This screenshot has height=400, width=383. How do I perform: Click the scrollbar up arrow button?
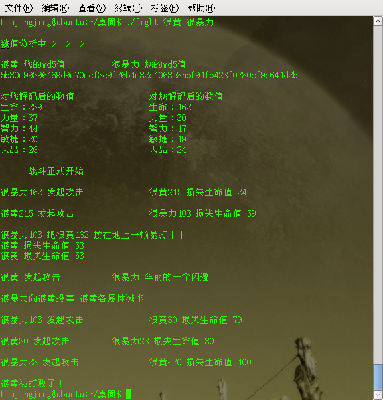coord(378,21)
